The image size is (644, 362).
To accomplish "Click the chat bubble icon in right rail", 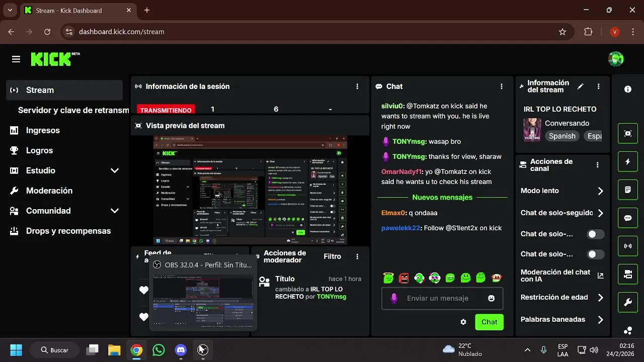I will pyautogui.click(x=628, y=218).
